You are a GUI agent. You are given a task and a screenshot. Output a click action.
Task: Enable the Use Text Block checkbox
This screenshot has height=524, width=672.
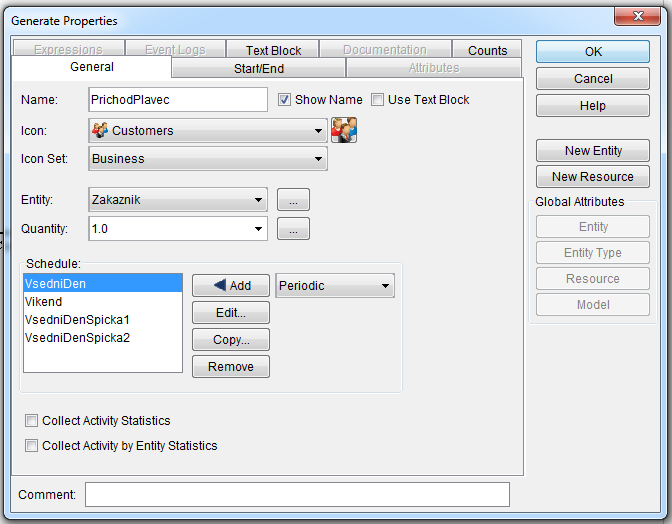pos(378,100)
